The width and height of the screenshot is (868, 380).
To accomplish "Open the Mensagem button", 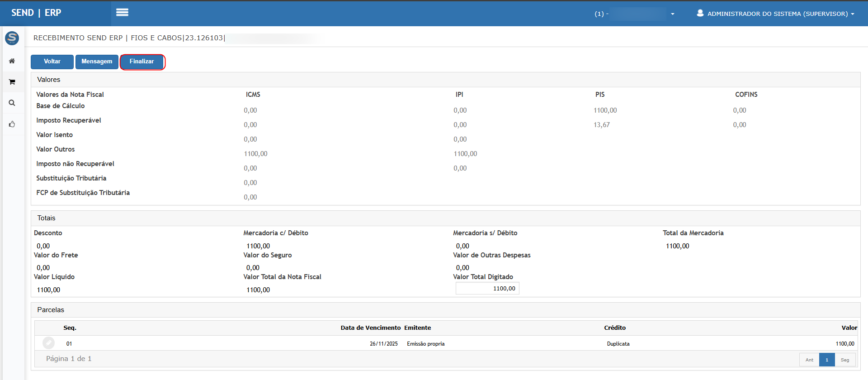I will pyautogui.click(x=97, y=62).
